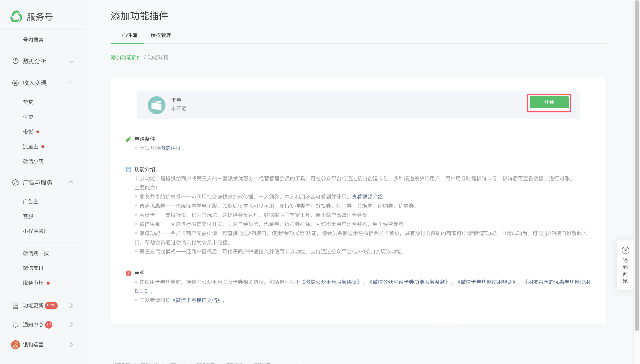This screenshot has width=640, height=364.
Task: Click the 银豹运营 account name
Action: pyautogui.click(x=33, y=344)
